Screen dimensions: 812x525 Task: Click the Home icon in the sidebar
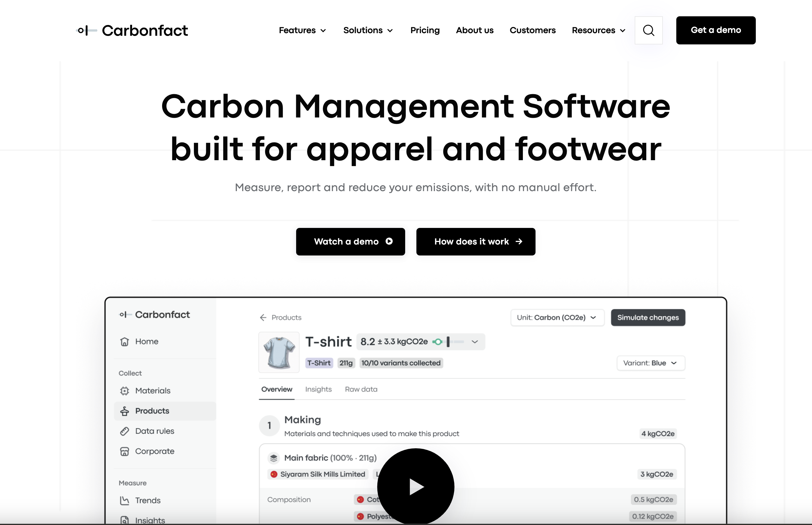coord(124,341)
